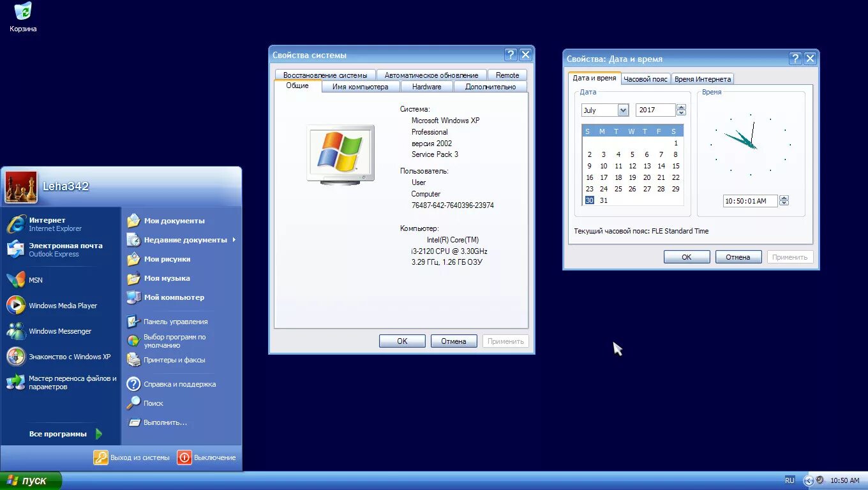Click the Leha342 chess user picture
This screenshot has width=868, height=490.
[x=21, y=187]
